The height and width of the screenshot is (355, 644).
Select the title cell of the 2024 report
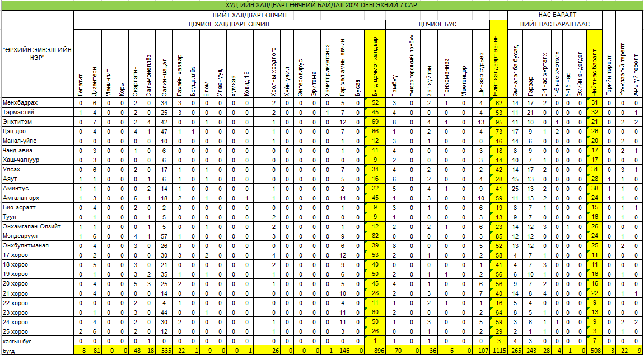[x=322, y=6]
